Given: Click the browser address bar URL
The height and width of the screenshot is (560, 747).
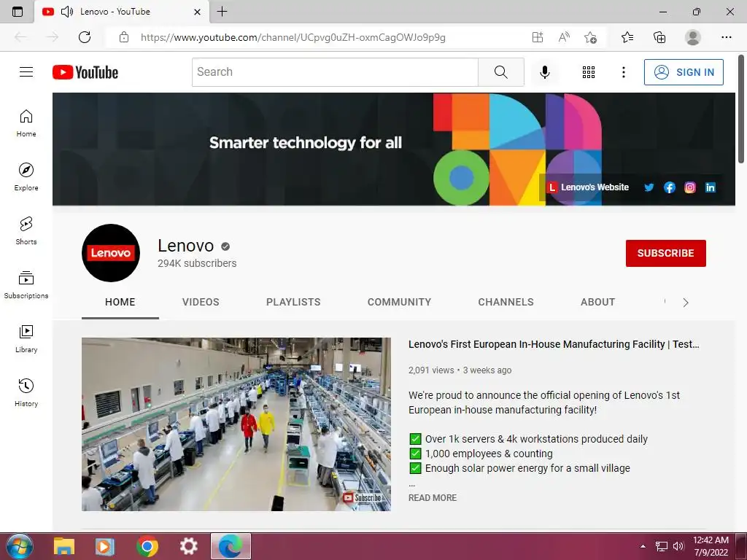Looking at the screenshot, I should (x=293, y=37).
